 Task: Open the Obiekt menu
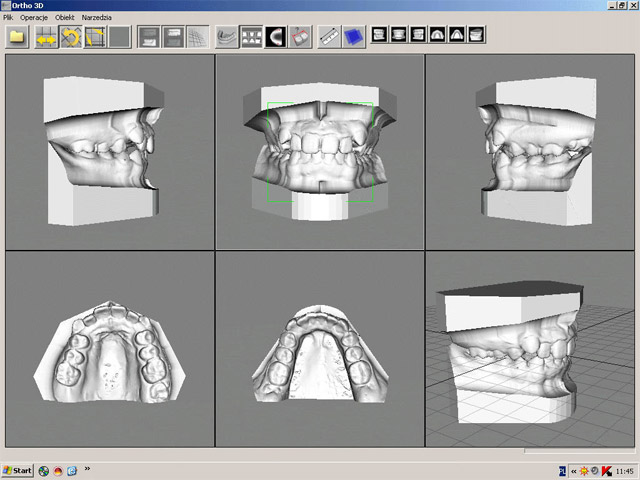click(x=65, y=18)
